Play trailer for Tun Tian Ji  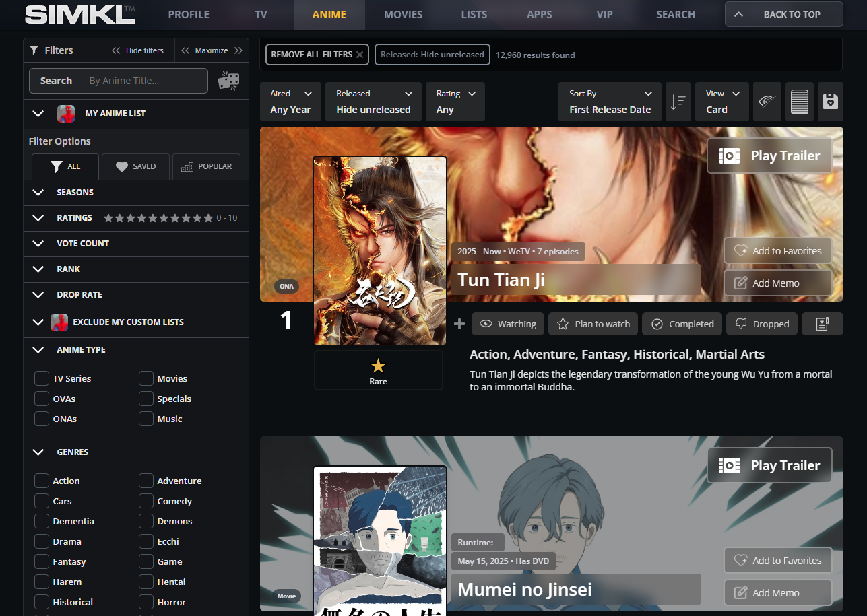click(769, 156)
